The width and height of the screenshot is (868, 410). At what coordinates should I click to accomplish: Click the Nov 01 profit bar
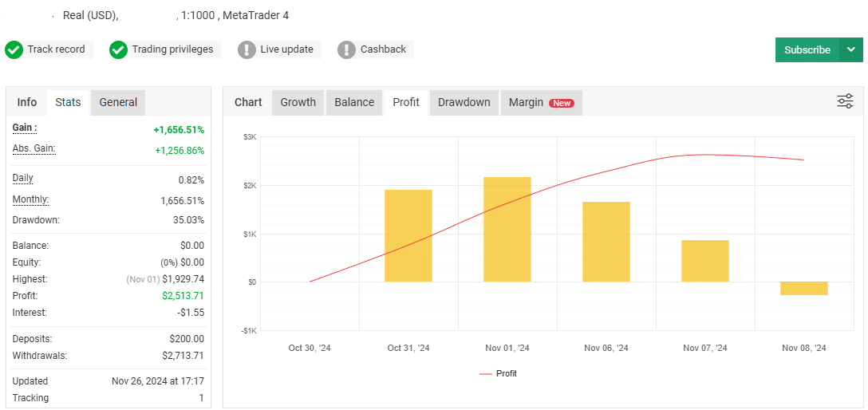tap(507, 229)
